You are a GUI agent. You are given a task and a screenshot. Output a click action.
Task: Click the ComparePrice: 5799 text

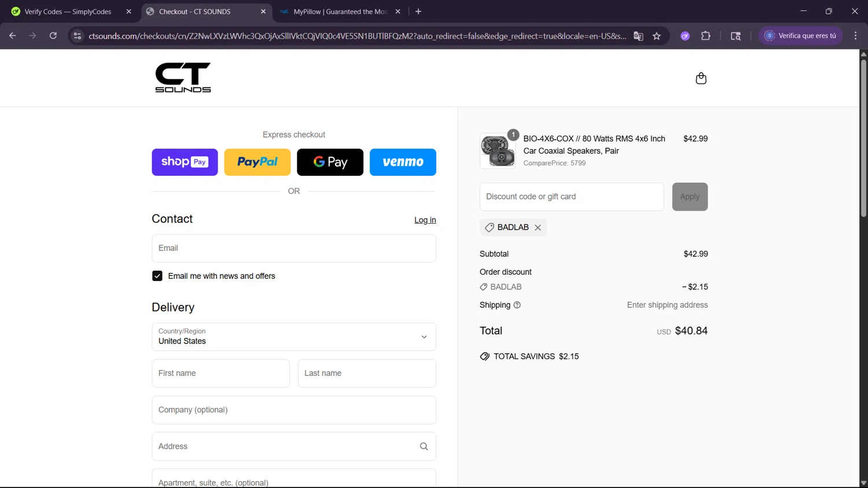554,163
